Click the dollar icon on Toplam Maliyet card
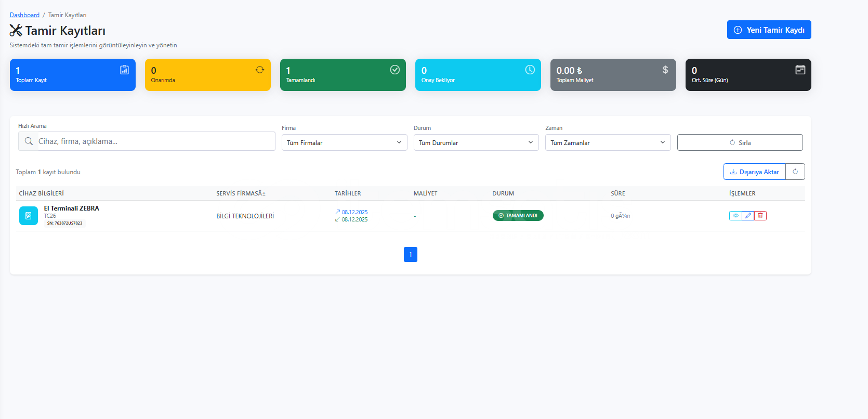The width and height of the screenshot is (868, 419). pos(665,70)
